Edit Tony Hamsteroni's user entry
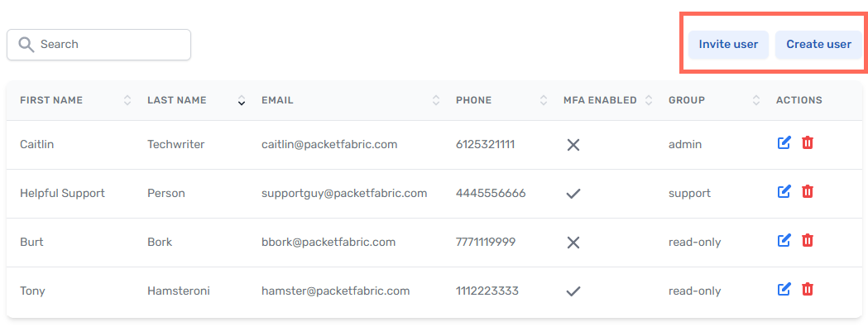Image resolution: width=868 pixels, height=327 pixels. [x=784, y=289]
